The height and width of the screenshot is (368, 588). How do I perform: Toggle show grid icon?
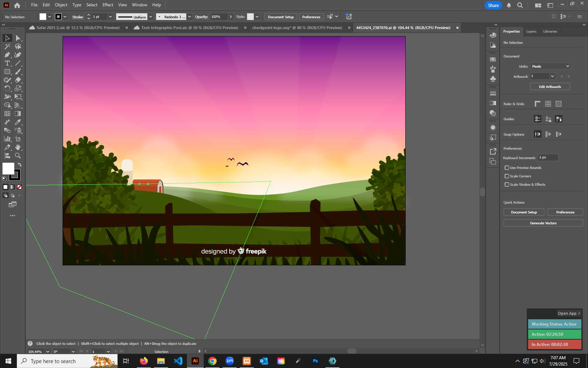[x=548, y=104]
